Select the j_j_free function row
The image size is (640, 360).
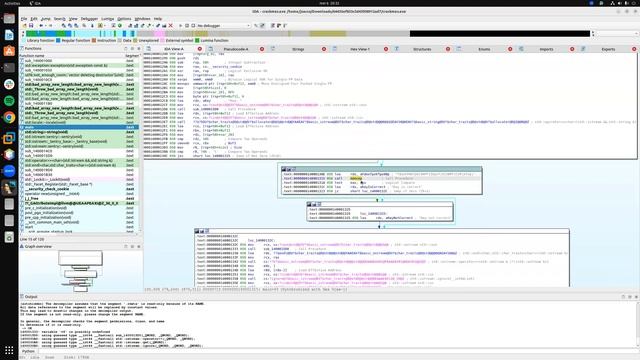(x=79, y=198)
